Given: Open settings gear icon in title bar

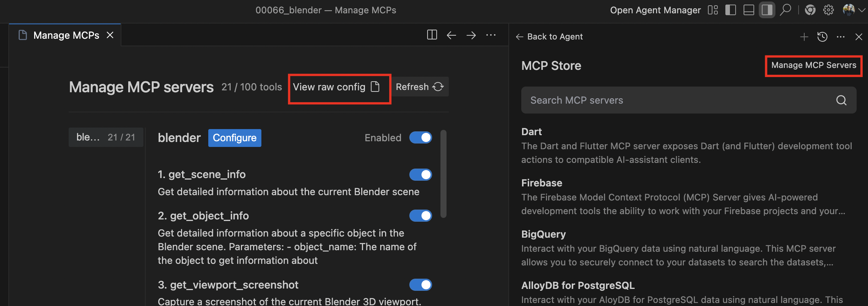Looking at the screenshot, I should coord(828,10).
